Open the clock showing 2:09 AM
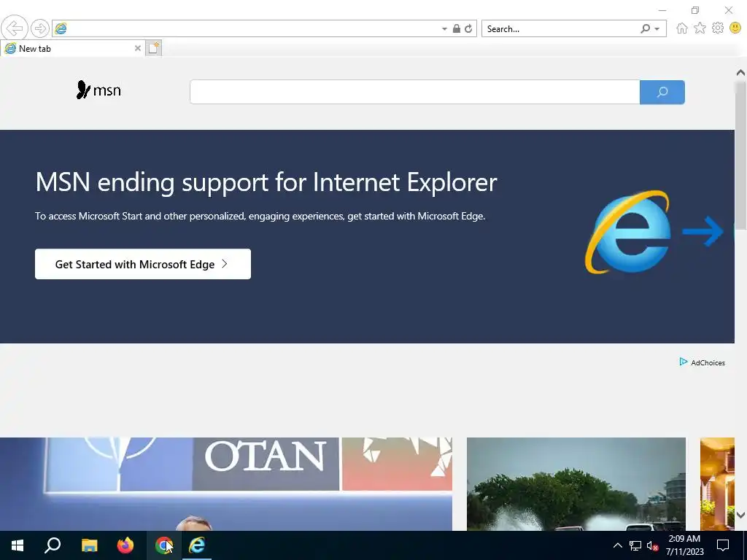Image resolution: width=747 pixels, height=560 pixels. 684,545
